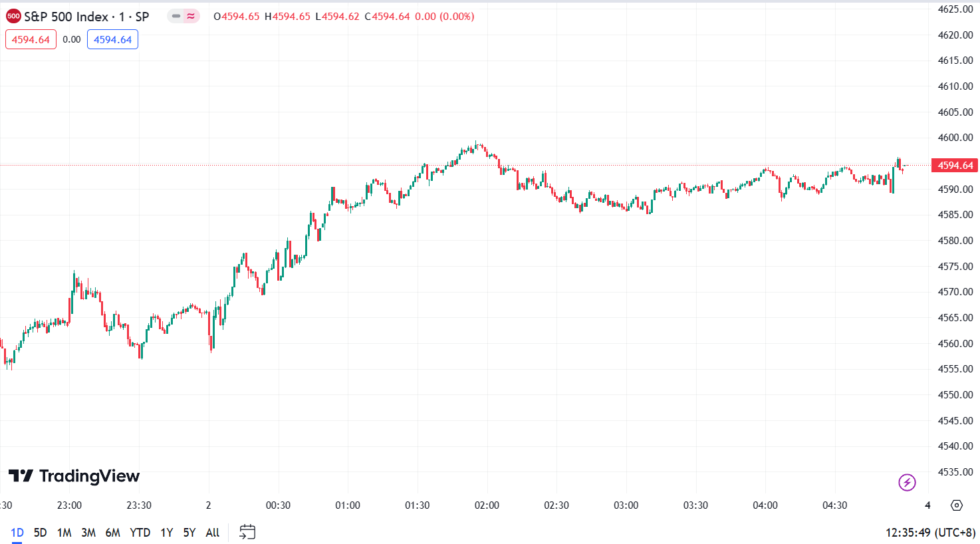
Task: Click the red sell price 4594.64 button
Action: pos(31,40)
